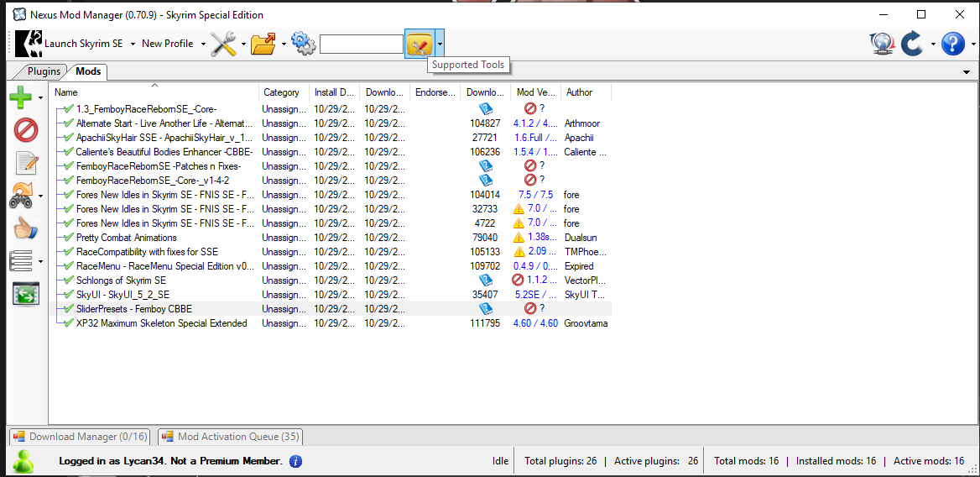Screen dimensions: 980x477
Task: Click the green user login icon
Action: pyautogui.click(x=23, y=461)
